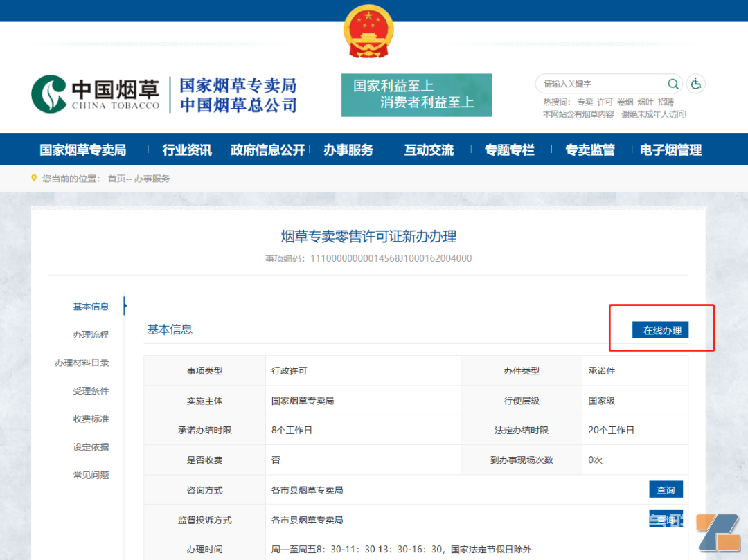The image size is (748, 560).
Task: Click the location pin icon in breadcrumb
Action: click(x=34, y=178)
